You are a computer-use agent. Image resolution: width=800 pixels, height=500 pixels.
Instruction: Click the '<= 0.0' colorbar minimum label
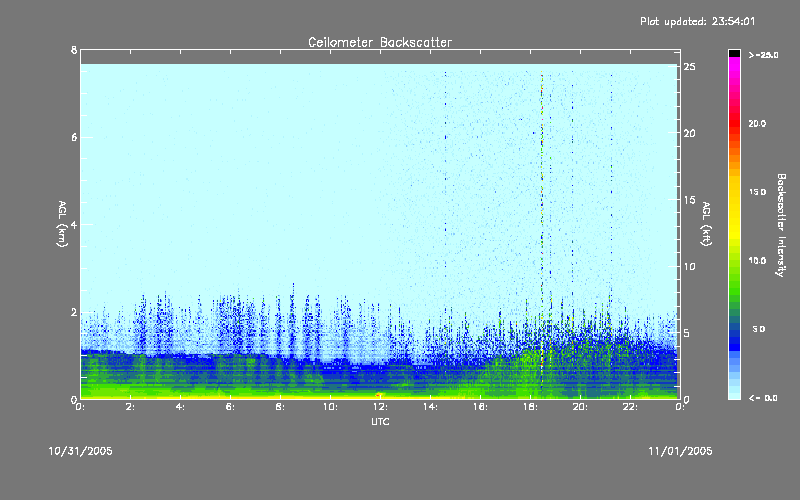pyautogui.click(x=763, y=398)
